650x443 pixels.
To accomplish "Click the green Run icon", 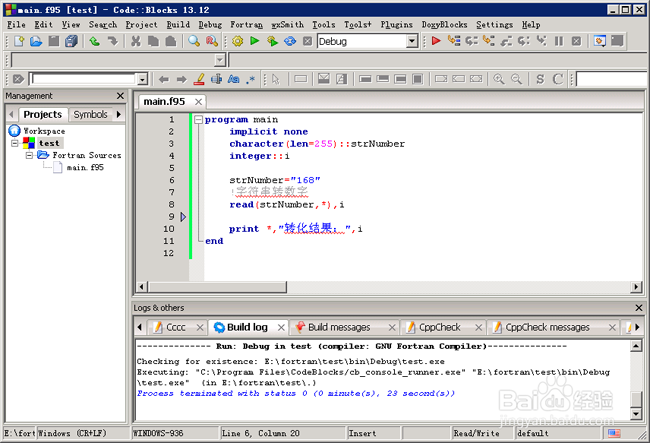I will point(255,41).
